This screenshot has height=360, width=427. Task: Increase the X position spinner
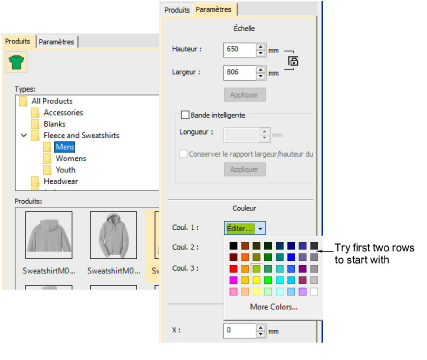(261, 328)
